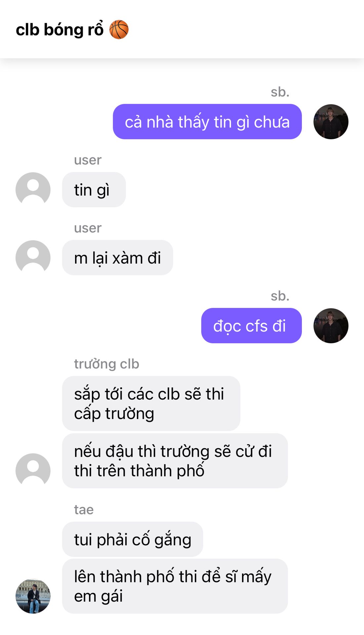Image resolution: width=364 pixels, height=635 pixels.
Task: Tap 'user' name above 'tin gì'
Action: pyautogui.click(x=88, y=160)
